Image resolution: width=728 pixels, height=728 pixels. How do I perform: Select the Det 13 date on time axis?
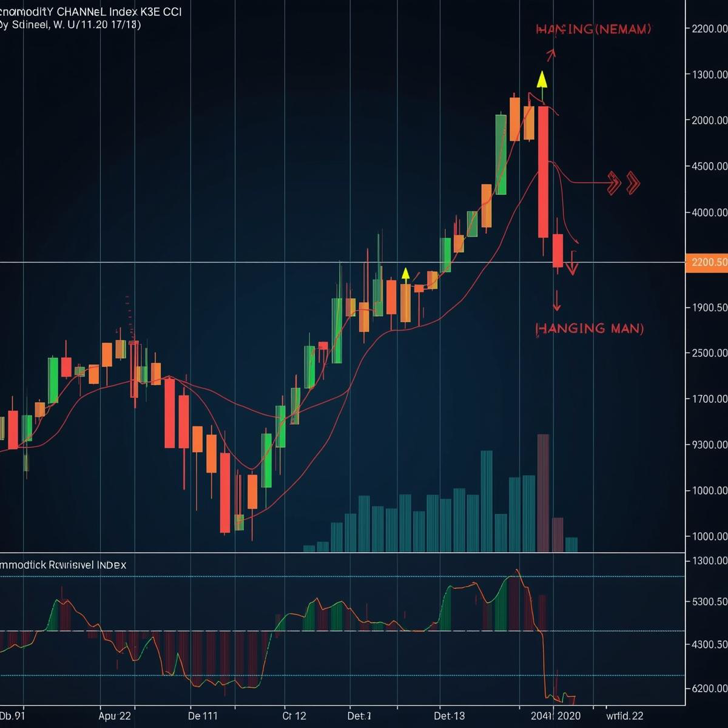tap(449, 716)
